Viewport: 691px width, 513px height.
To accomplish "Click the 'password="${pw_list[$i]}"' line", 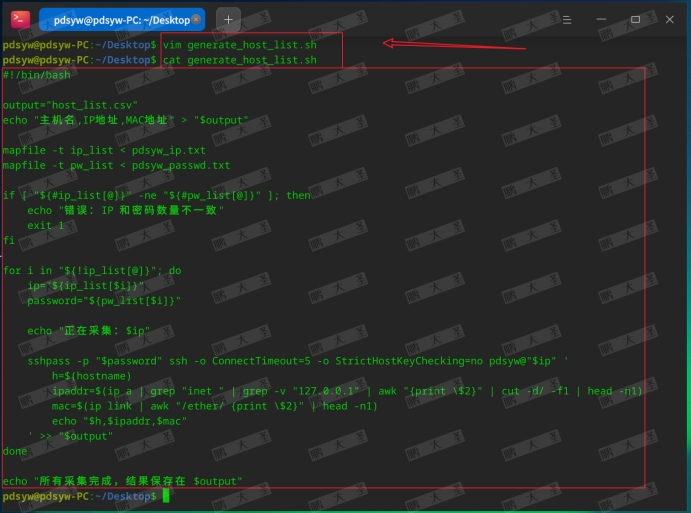I will 104,301.
